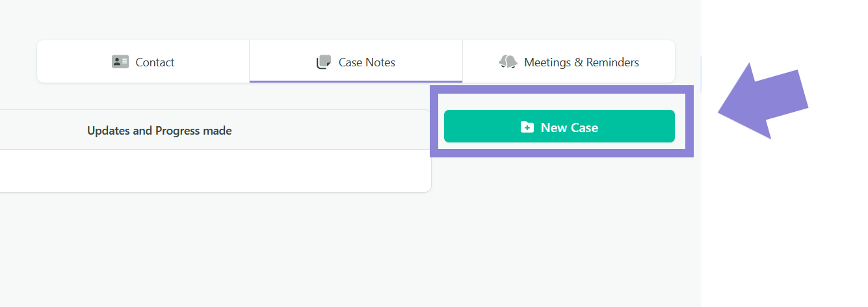Image resolution: width=868 pixels, height=307 pixels.
Task: Switch to the Case Notes tab
Action: click(356, 62)
